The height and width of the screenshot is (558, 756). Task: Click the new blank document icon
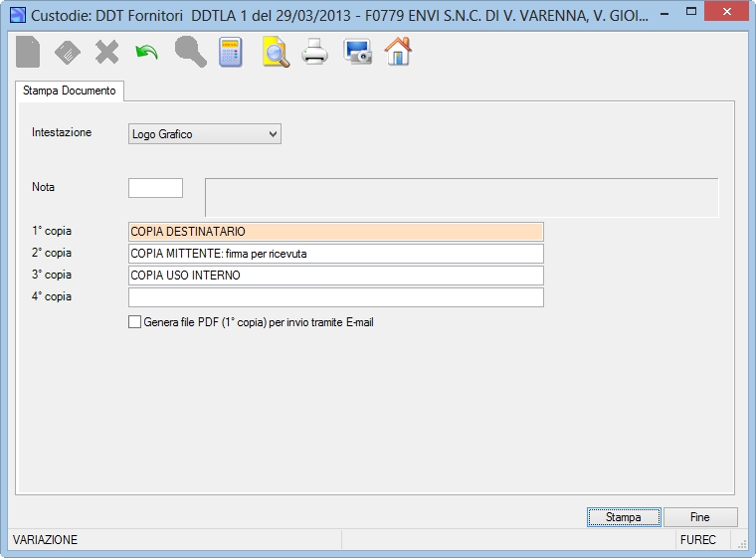pyautogui.click(x=28, y=52)
